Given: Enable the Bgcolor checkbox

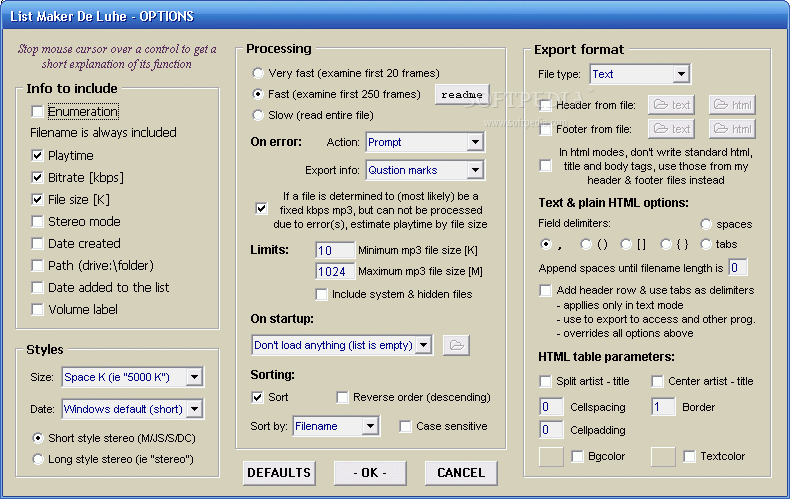Looking at the screenshot, I should pos(577,456).
